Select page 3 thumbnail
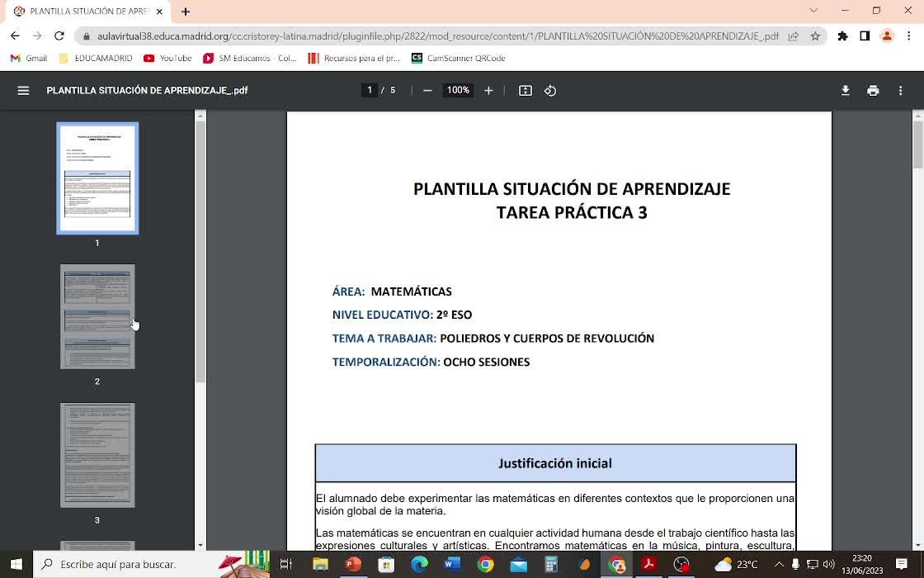The image size is (924, 578). tap(97, 455)
